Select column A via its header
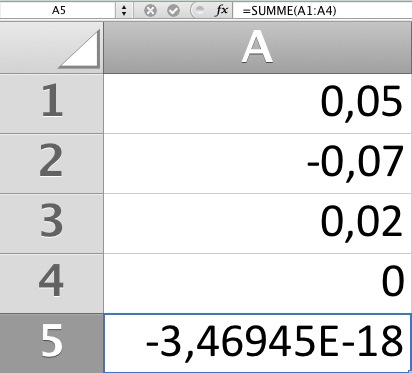 point(258,48)
